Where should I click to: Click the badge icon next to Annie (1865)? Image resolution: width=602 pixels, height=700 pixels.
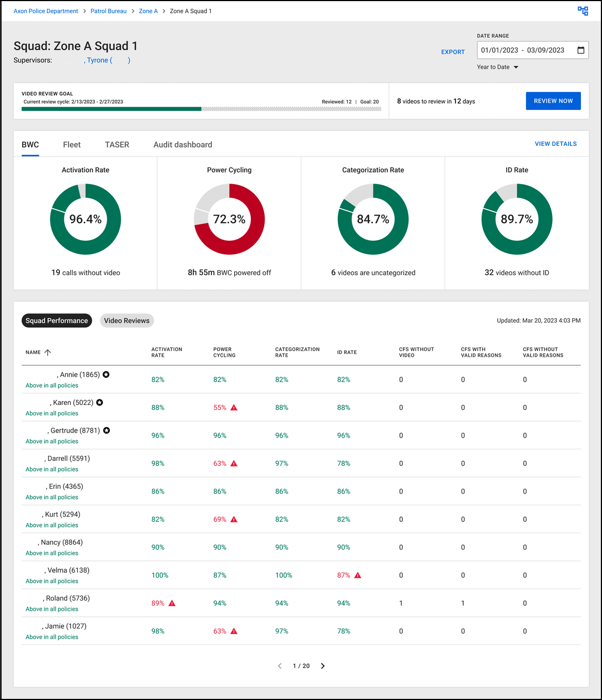[x=106, y=374]
